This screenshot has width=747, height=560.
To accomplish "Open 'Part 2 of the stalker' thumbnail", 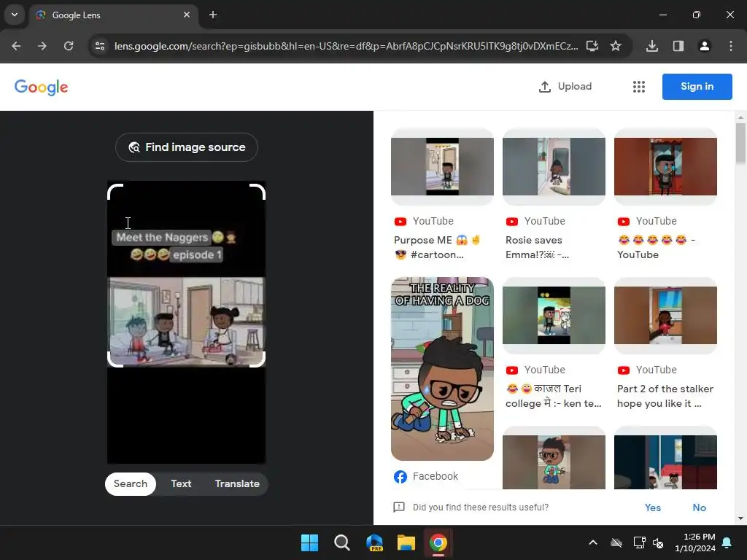I will point(665,315).
